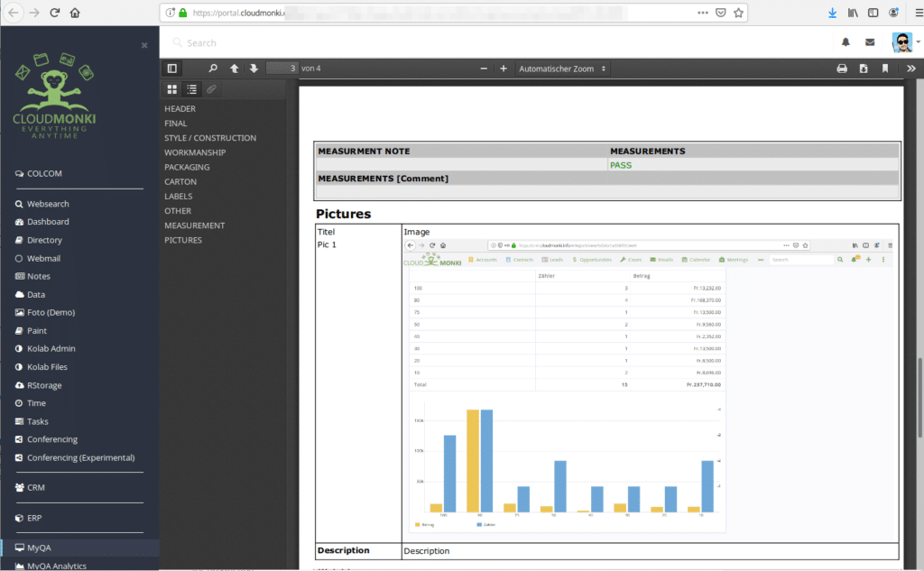Open Time in the sidebar
This screenshot has width=924, height=571.
(30, 403)
